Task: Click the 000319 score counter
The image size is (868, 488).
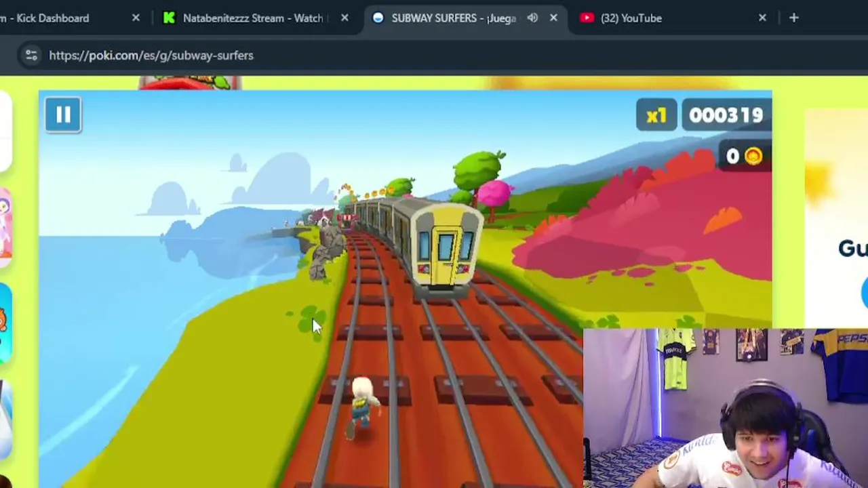Action: coord(726,115)
